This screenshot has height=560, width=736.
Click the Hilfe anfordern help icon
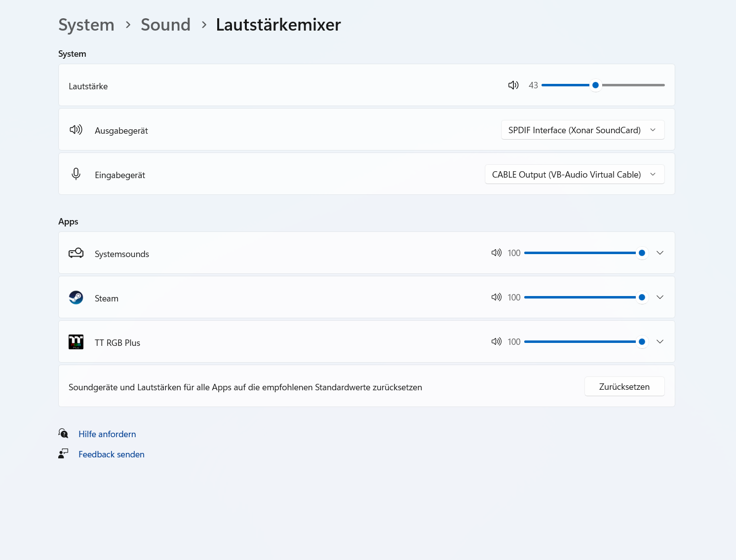click(x=63, y=433)
